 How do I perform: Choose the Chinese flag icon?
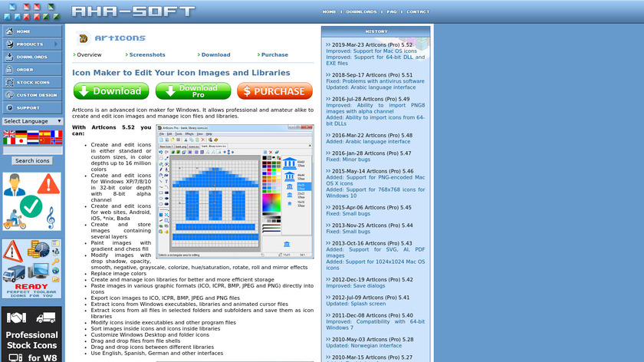[44, 141]
